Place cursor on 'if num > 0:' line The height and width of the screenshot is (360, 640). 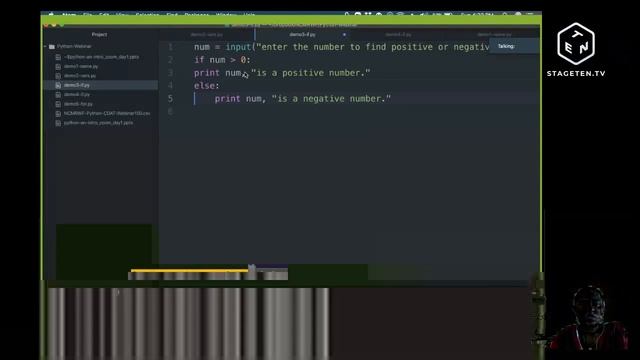(222, 60)
